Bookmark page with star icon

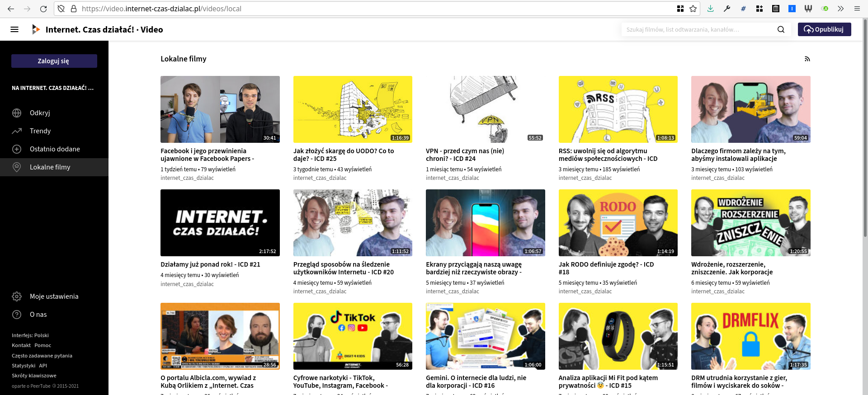693,9
